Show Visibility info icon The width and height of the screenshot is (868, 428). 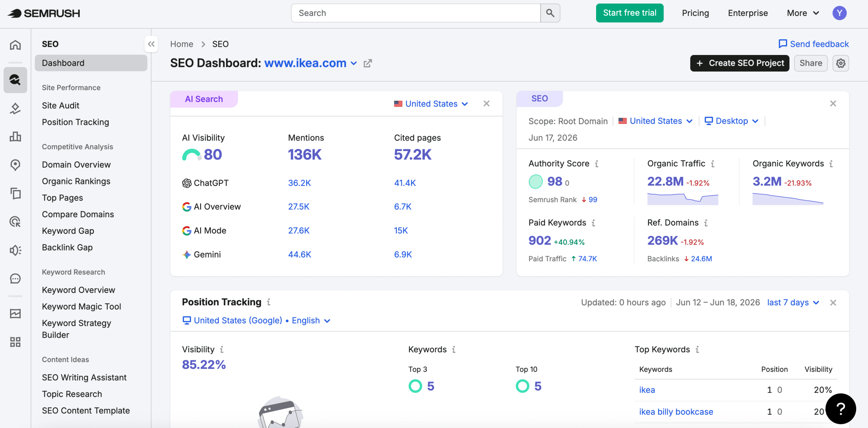tap(222, 350)
